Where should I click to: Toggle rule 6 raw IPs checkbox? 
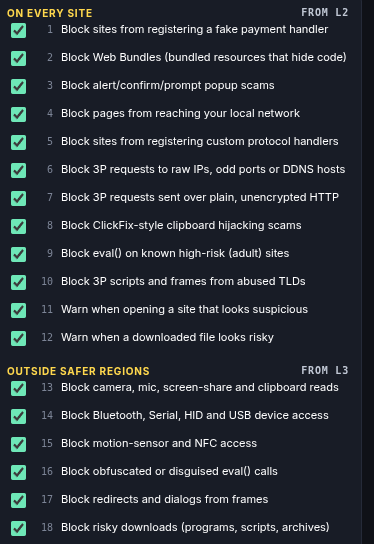click(x=18, y=170)
